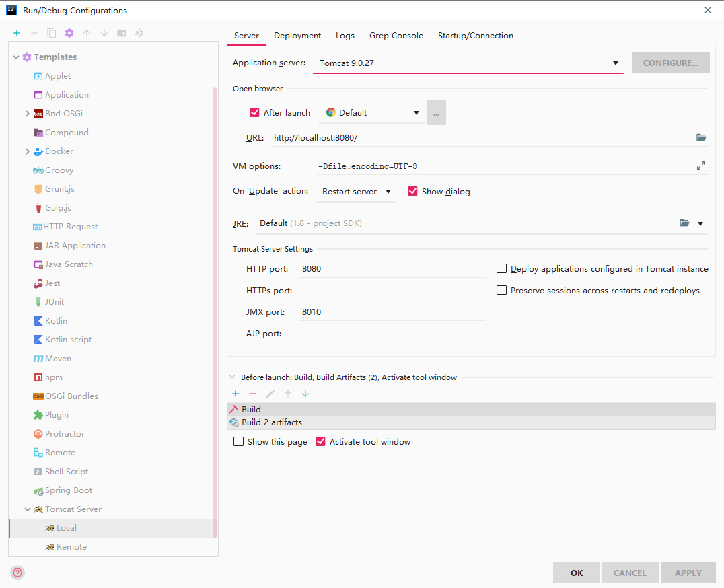Toggle the Show dialog checkbox
The width and height of the screenshot is (724, 588).
pyautogui.click(x=412, y=191)
